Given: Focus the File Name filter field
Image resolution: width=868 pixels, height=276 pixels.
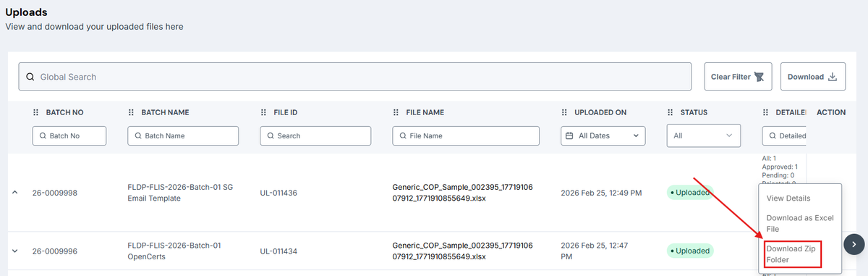Looking at the screenshot, I should tap(466, 135).
